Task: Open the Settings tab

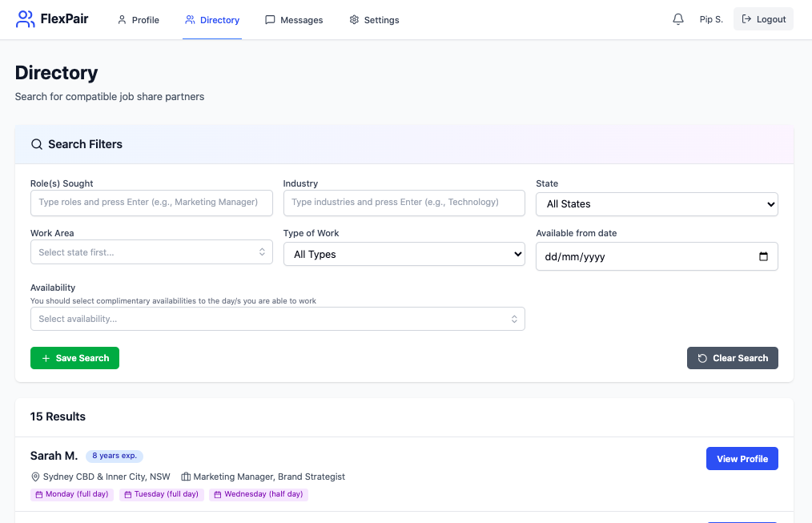Action: click(x=374, y=20)
